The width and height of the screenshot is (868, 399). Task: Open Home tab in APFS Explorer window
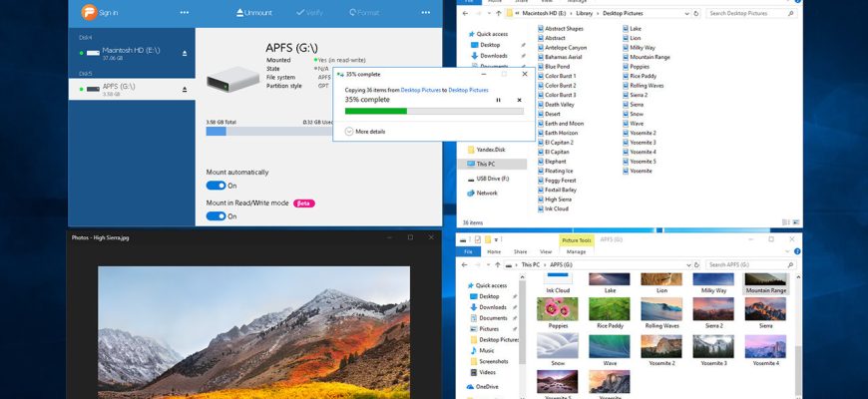(494, 251)
